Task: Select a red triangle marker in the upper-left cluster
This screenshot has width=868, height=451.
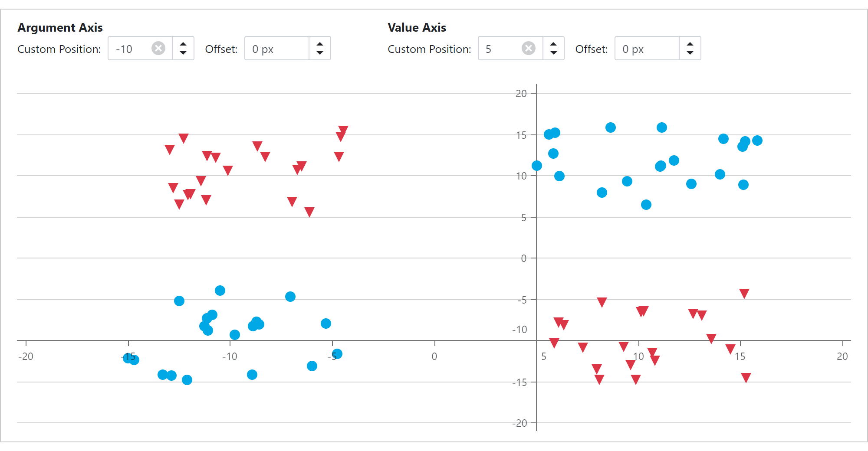Action: point(183,138)
